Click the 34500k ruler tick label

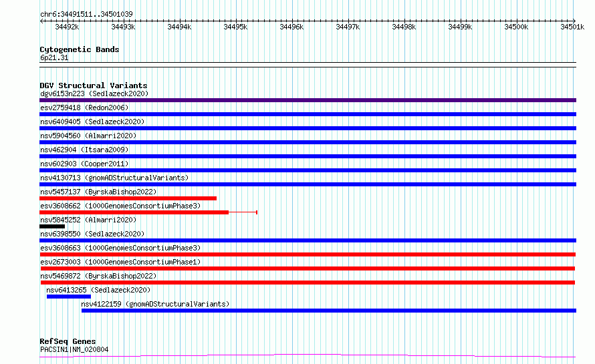pyautogui.click(x=517, y=27)
